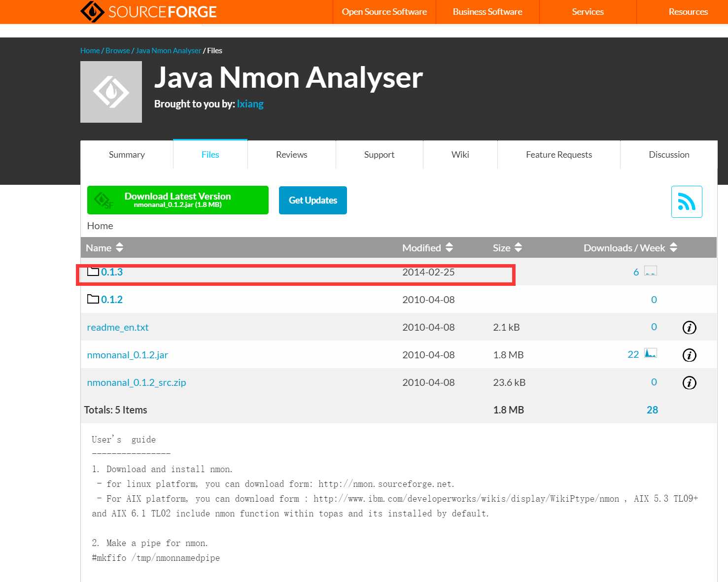Screen dimensions: 728x582
Task: Sort files by Modified date
Action: [427, 247]
